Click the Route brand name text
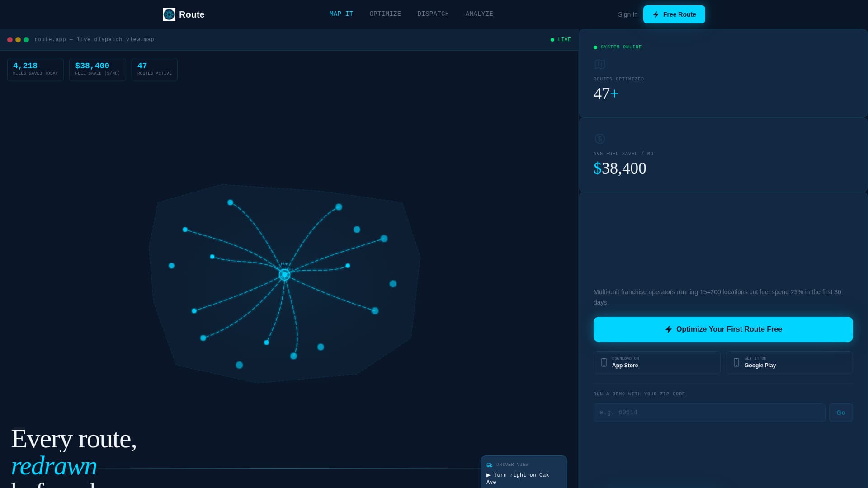The height and width of the screenshot is (488, 868). [192, 14]
